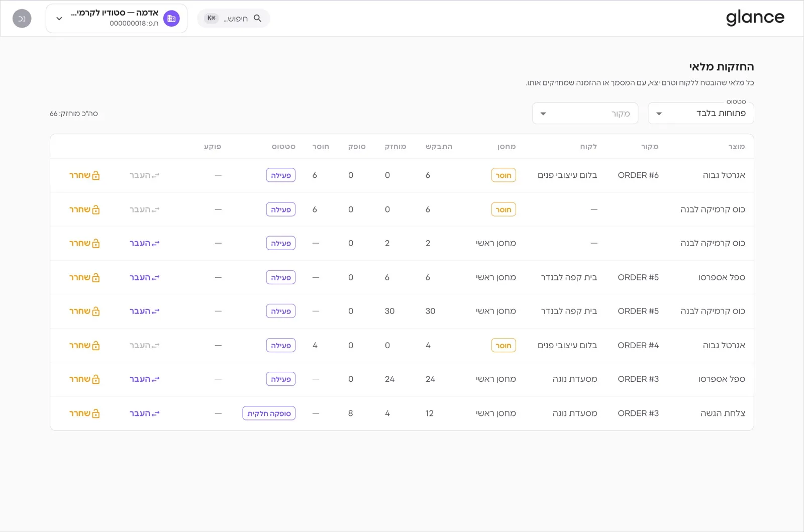Release the hold on צלחת הגשה row

(84, 413)
